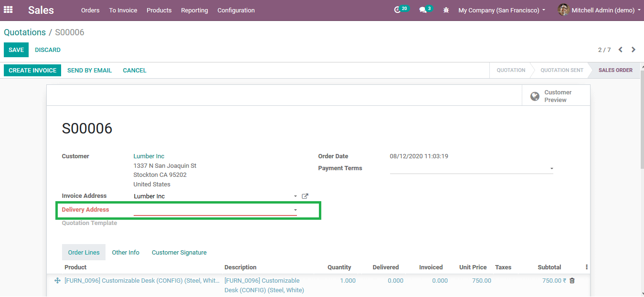Open the apps grid menu icon

pyautogui.click(x=8, y=10)
